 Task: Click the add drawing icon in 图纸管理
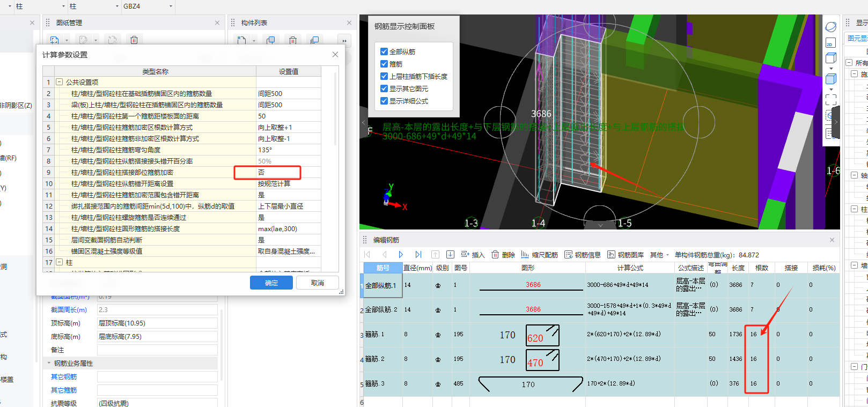pos(54,40)
